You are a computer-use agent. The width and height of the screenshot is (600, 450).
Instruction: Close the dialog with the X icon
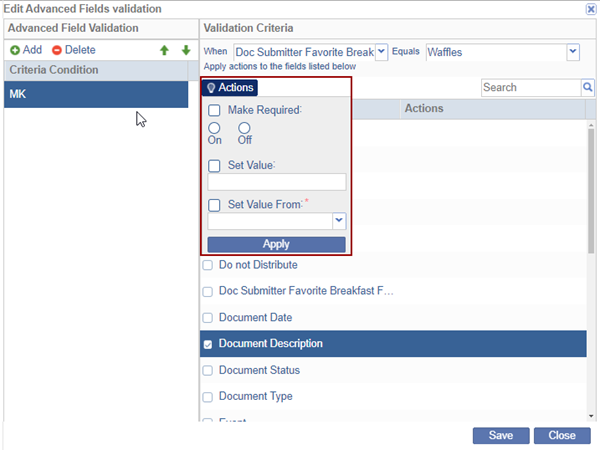click(x=590, y=8)
